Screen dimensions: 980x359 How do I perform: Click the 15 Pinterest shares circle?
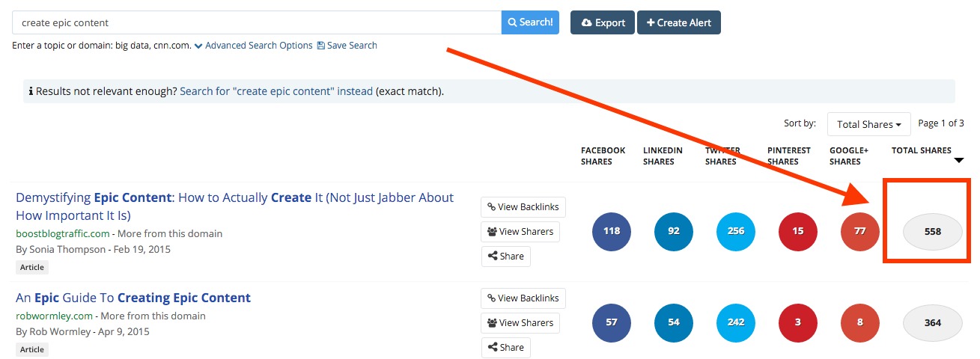click(798, 231)
